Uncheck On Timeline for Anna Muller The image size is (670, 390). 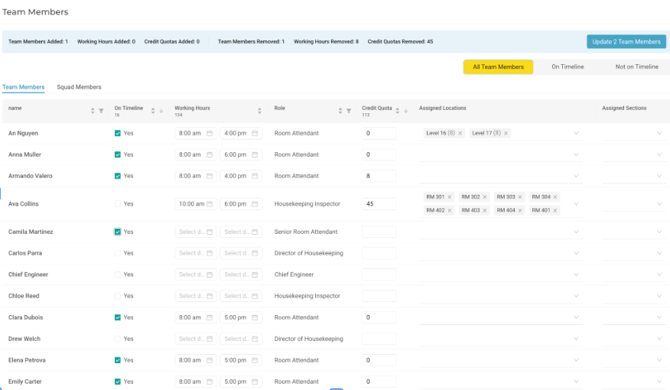(118, 155)
